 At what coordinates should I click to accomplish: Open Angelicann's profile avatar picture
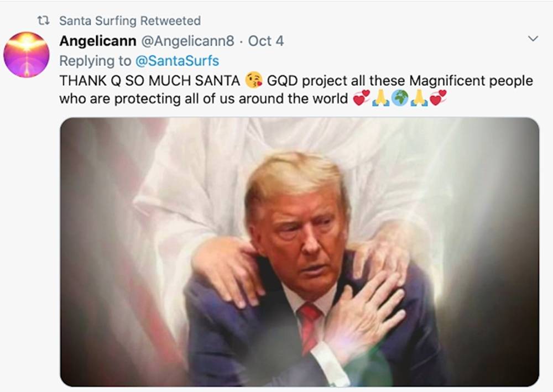(26, 54)
